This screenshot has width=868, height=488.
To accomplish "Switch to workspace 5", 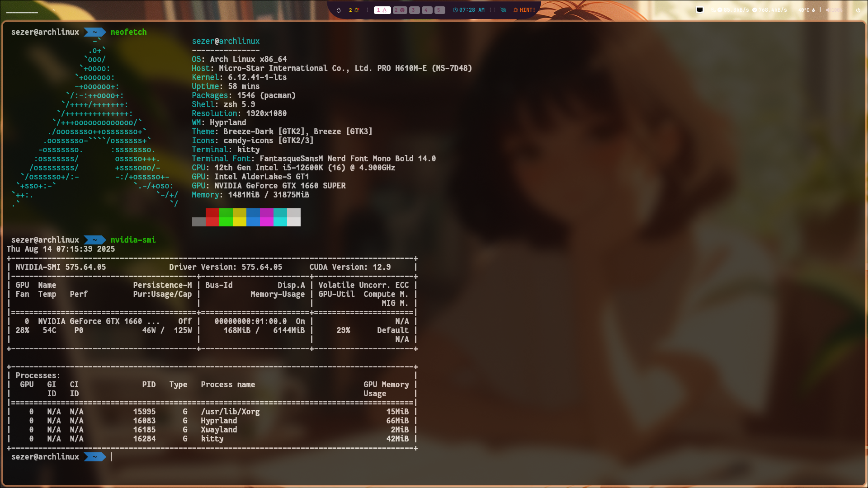I will 439,10.
